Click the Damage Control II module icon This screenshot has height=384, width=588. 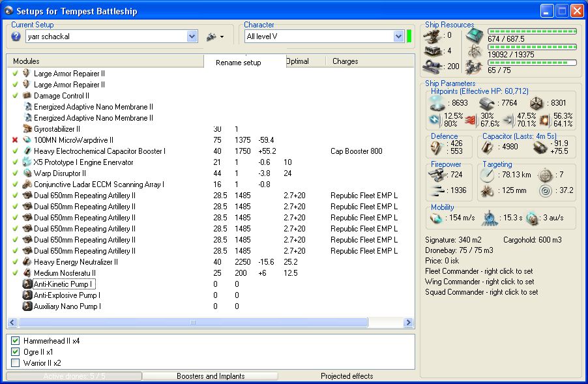tap(27, 96)
